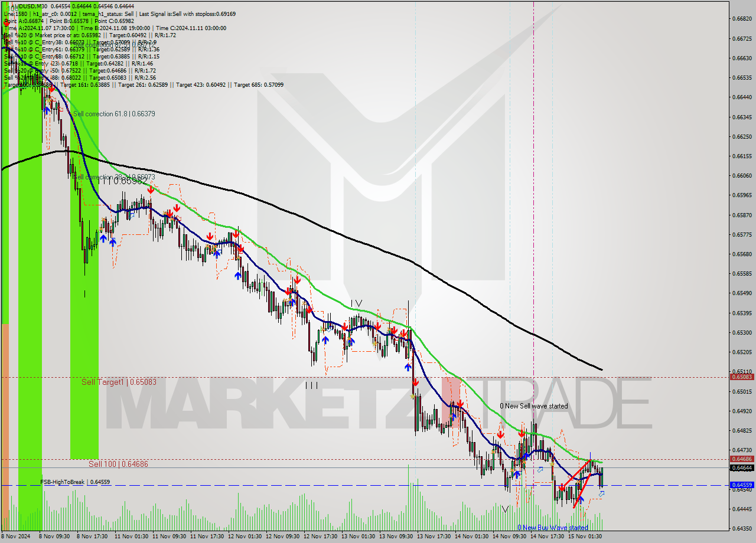Image resolution: width=756 pixels, height=543 pixels.
Task: Click the 'V' wave label near the 14 Nov low
Action: pos(505,508)
